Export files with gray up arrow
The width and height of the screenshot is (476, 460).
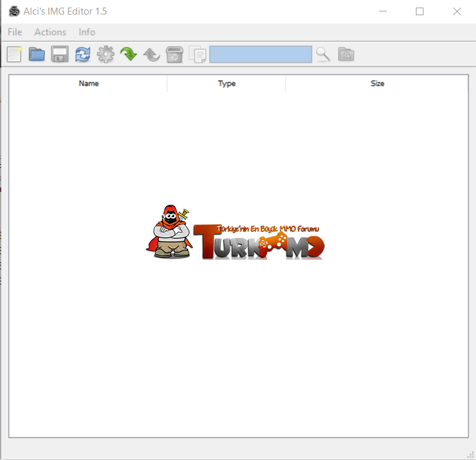(151, 54)
